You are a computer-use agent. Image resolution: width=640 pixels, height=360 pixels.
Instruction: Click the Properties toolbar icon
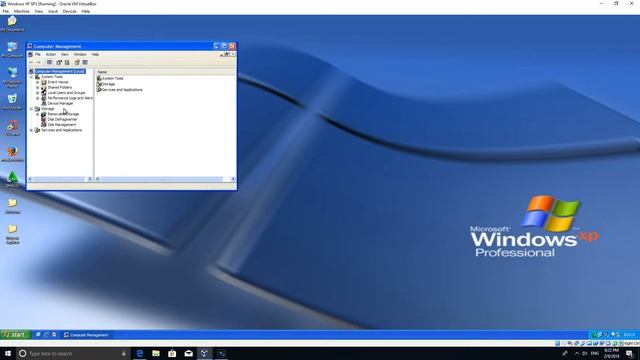(x=59, y=62)
